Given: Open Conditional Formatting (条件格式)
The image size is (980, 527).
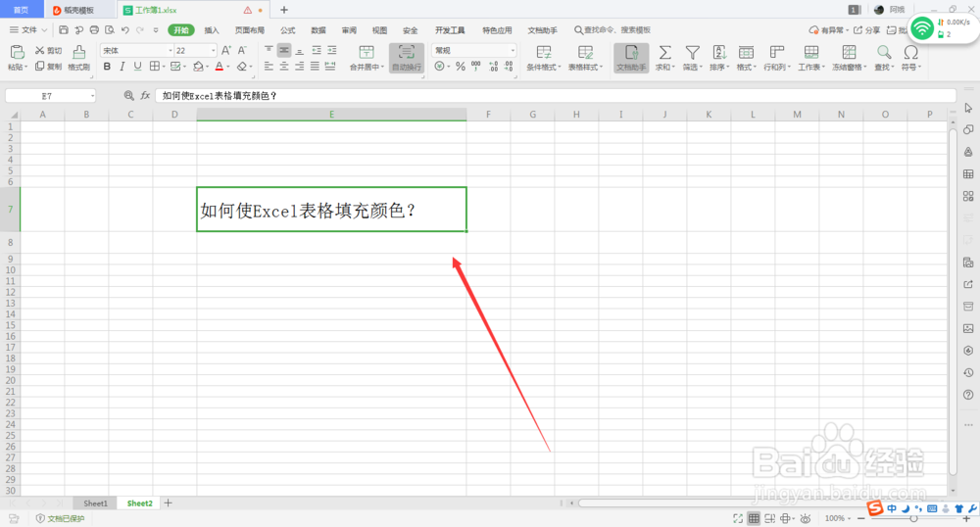Looking at the screenshot, I should pos(544,58).
